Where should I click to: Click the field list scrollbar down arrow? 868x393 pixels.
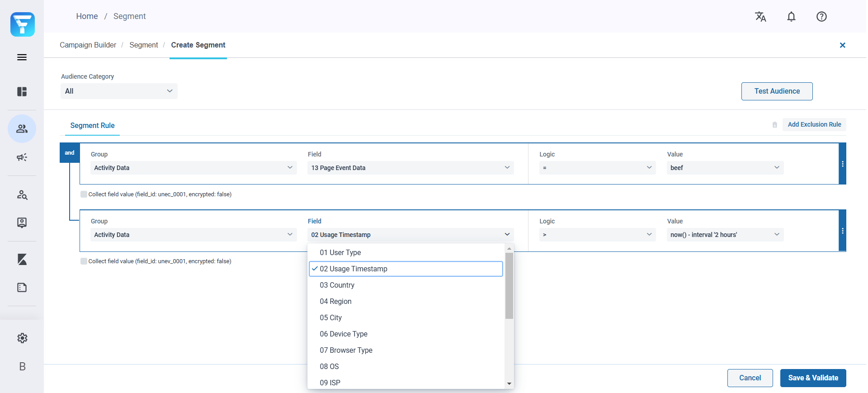[509, 384]
